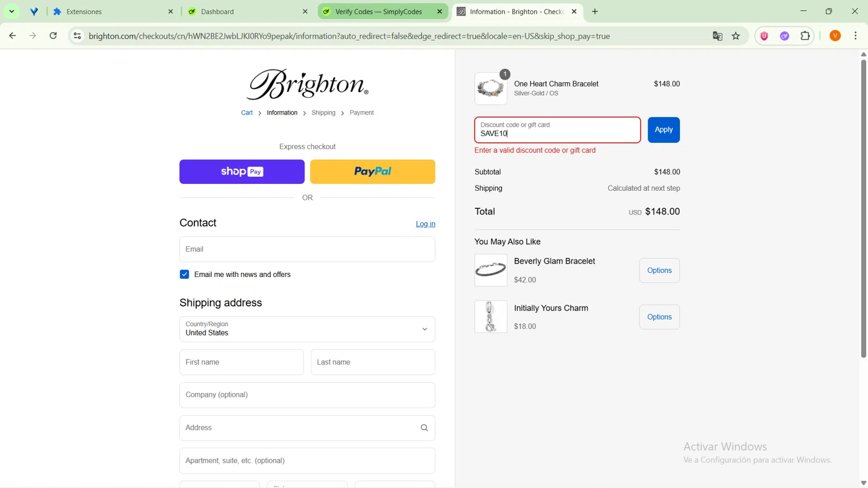Close the Verify Codes tab
This screenshot has width=868, height=488.
[x=440, y=12]
